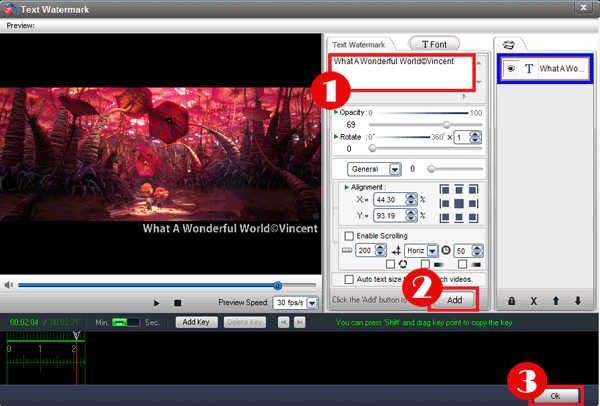Viewport: 600px width, 406px height.
Task: Move the watermark layer down
Action: click(x=578, y=301)
